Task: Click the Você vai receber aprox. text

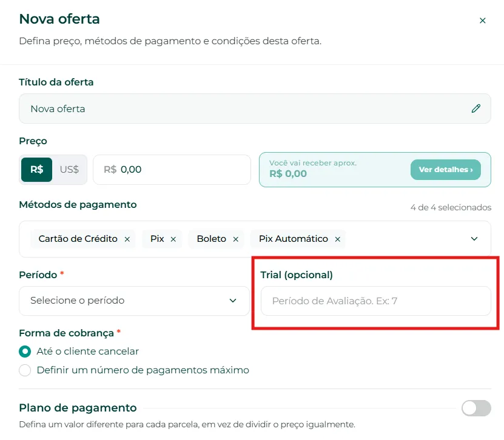Action: tap(313, 163)
